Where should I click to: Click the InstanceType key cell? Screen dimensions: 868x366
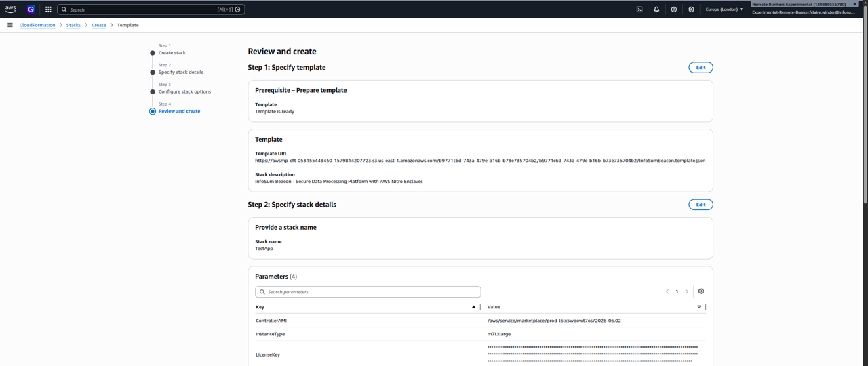click(270, 334)
